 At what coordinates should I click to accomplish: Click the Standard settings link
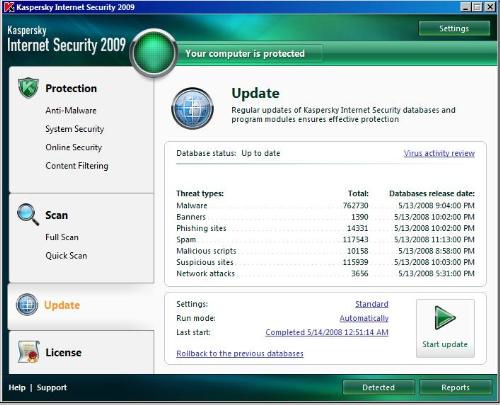coord(372,304)
